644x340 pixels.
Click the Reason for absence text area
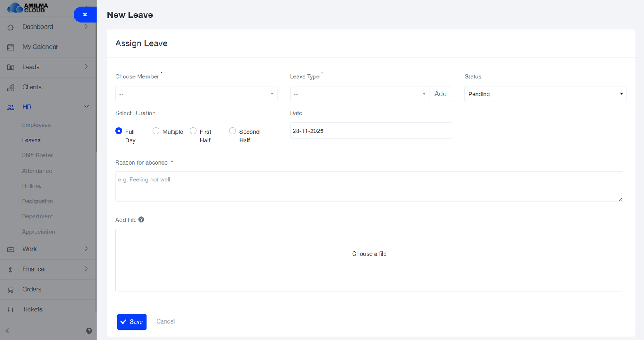[x=369, y=186]
